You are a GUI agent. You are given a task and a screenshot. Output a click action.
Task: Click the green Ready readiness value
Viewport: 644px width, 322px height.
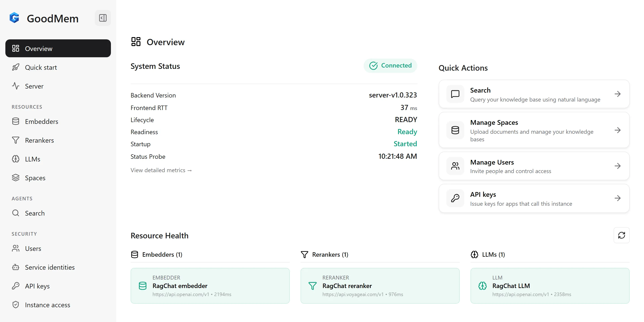(407, 132)
